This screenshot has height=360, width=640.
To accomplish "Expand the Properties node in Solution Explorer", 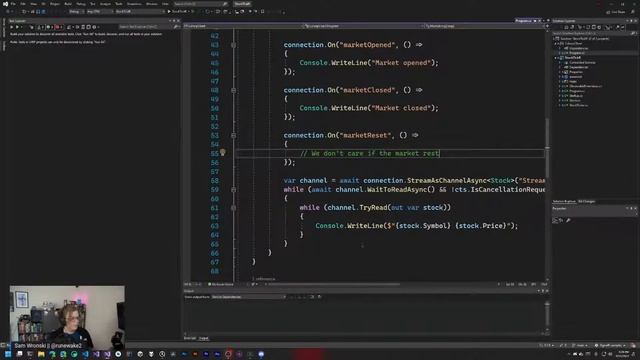I will coord(560,72).
